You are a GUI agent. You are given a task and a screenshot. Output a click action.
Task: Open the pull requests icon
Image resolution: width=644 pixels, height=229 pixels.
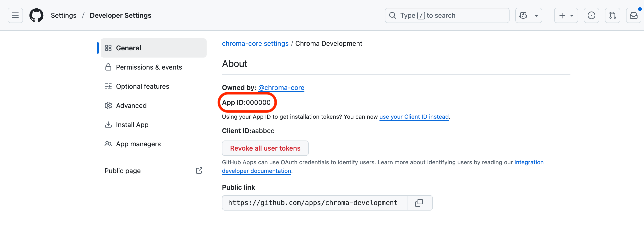click(x=613, y=15)
